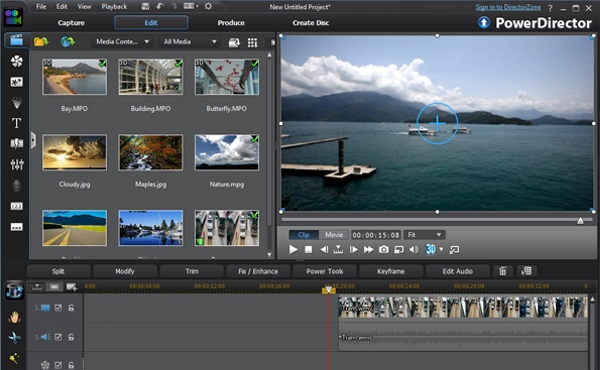Image resolution: width=600 pixels, height=370 pixels.
Task: Click the Edit Audio button
Action: pyautogui.click(x=458, y=271)
